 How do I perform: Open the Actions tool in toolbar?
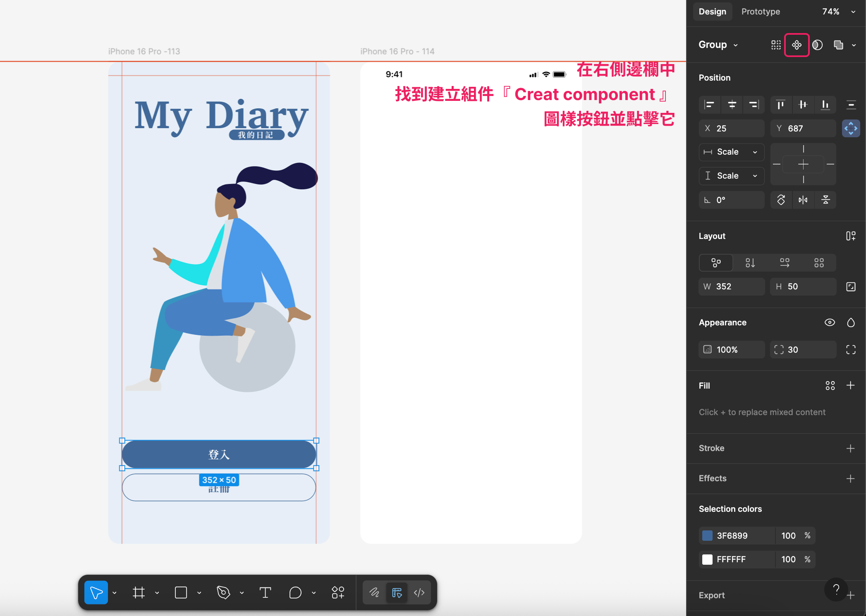pos(338,592)
